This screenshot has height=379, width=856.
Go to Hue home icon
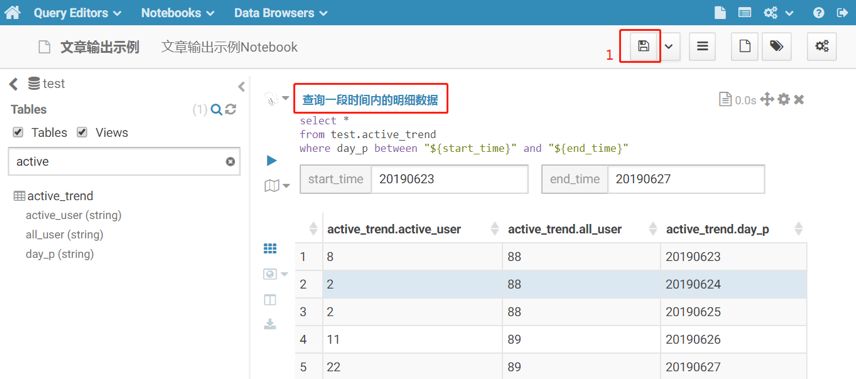click(12, 12)
